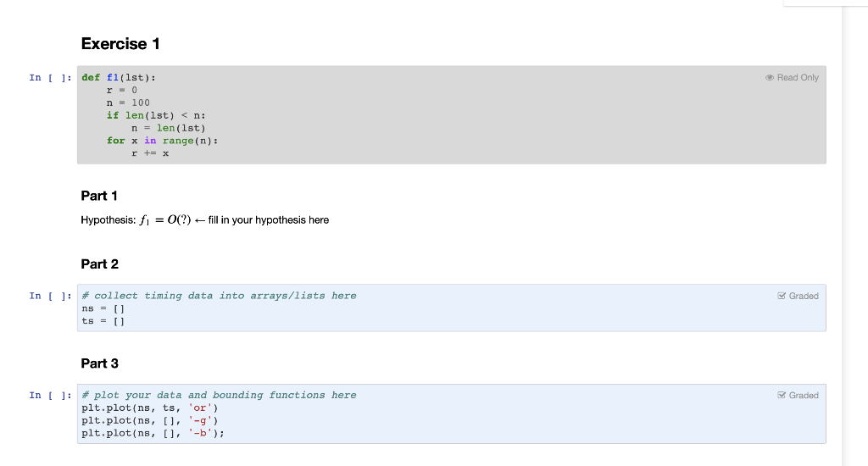Select the In [ ] prompt of f1 cell
The width and height of the screenshot is (868, 466).
pos(50,77)
